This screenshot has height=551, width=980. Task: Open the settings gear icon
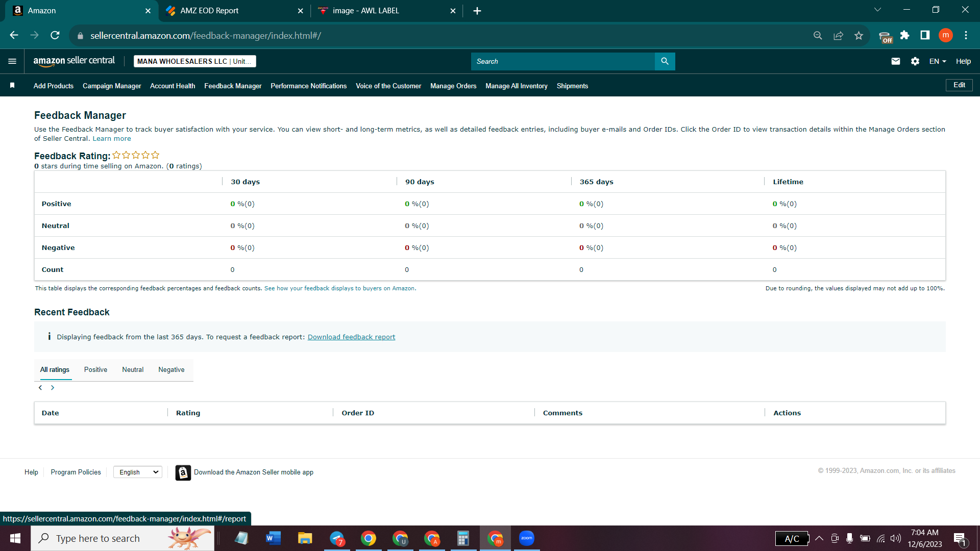pyautogui.click(x=915, y=61)
